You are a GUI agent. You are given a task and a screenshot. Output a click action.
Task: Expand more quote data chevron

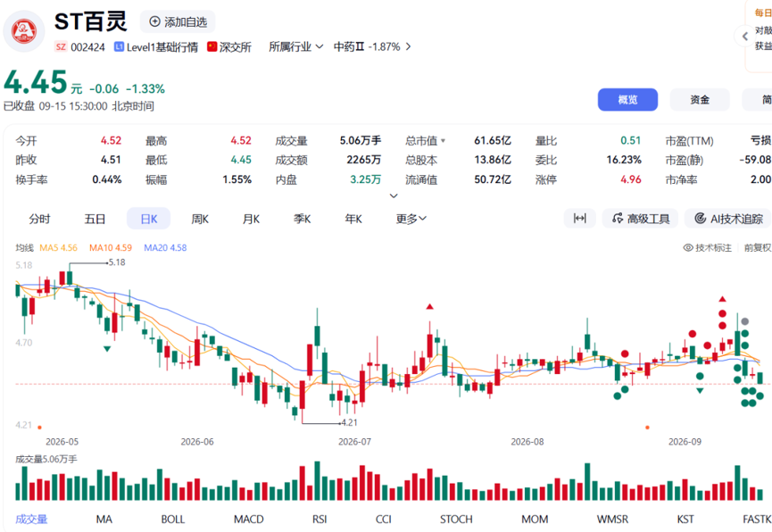394,195
